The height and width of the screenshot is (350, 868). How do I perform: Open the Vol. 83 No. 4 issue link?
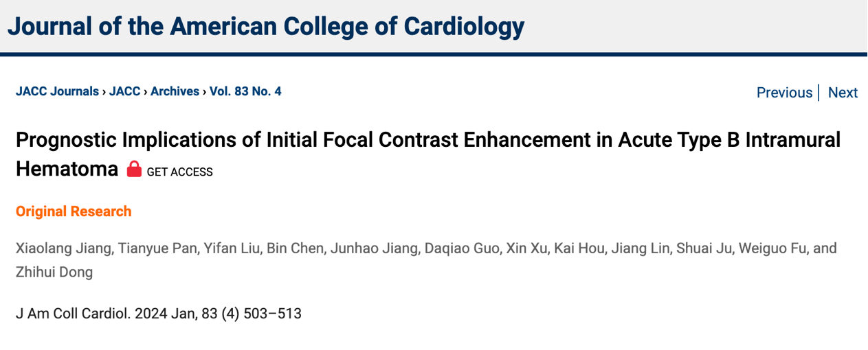(245, 91)
